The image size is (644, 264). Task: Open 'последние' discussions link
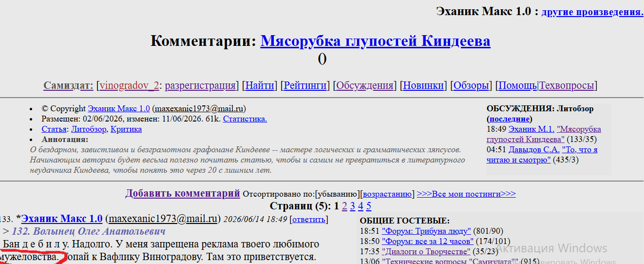point(509,119)
